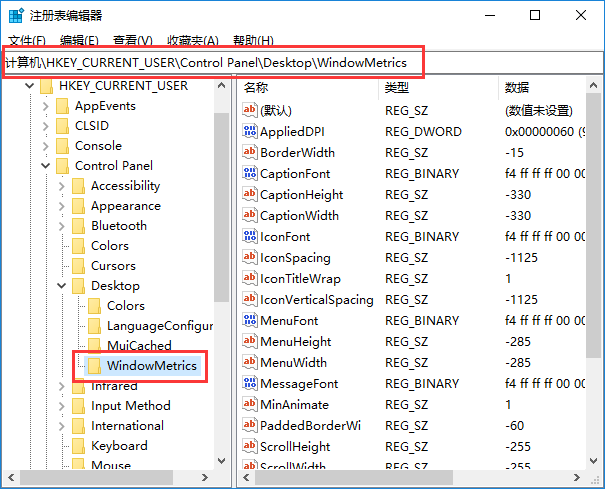The height and width of the screenshot is (489, 605).
Task: Collapse the HKEY_CURRENT_USER tree node
Action: click(29, 86)
